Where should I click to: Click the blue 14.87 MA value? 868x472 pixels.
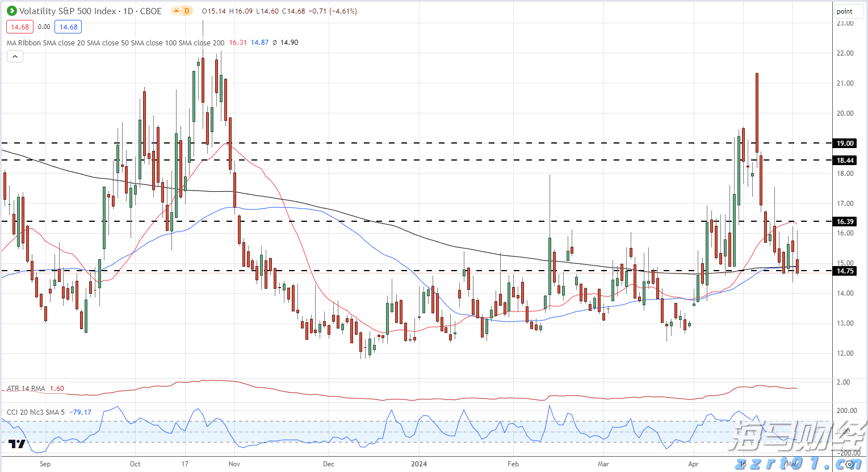260,43
